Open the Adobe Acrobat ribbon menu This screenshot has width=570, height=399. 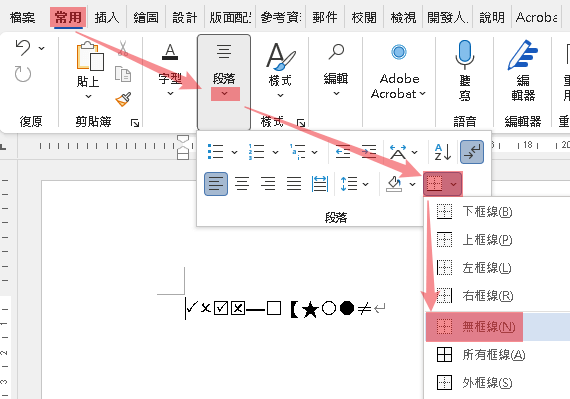(399, 71)
